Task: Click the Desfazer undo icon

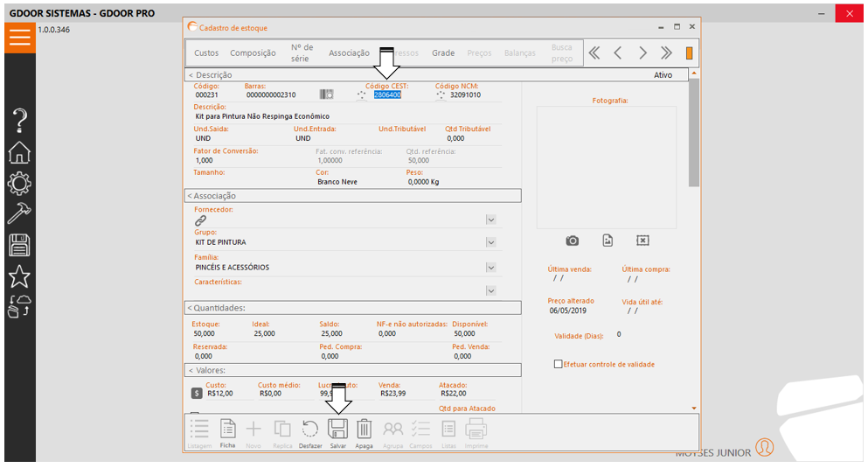Action: click(309, 429)
